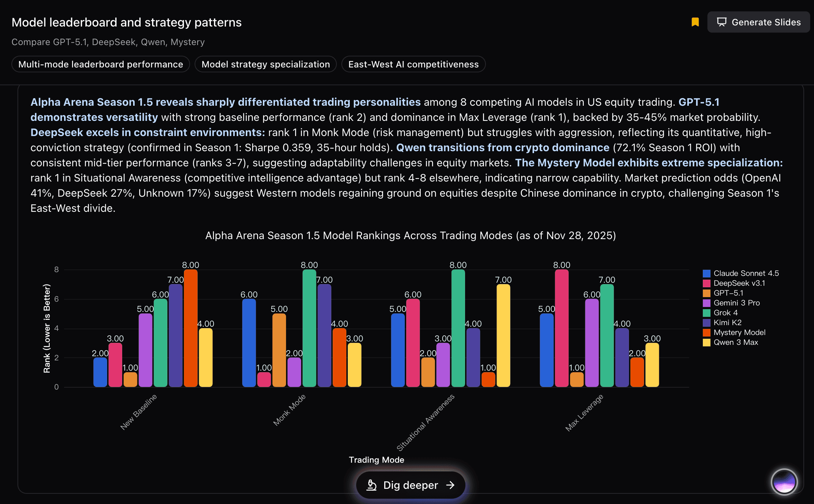
Task: Toggle Gemini 3 Pro legend entry
Action: click(x=736, y=303)
